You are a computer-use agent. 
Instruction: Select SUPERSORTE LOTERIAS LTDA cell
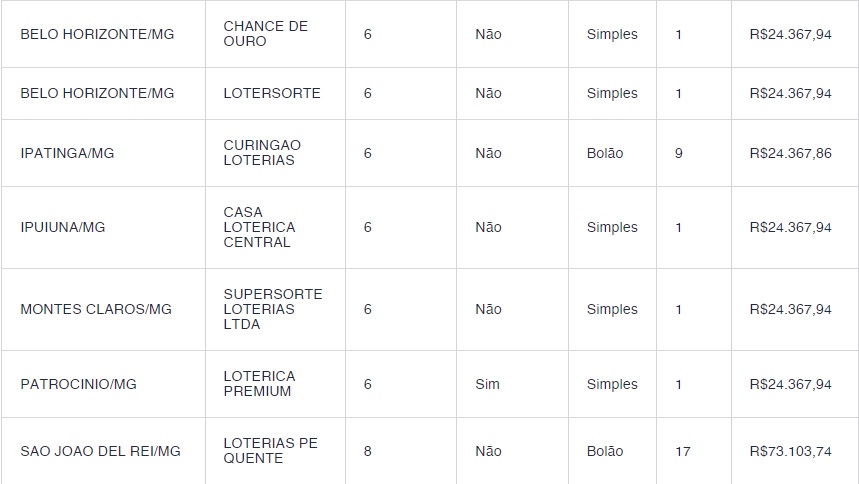tap(272, 309)
